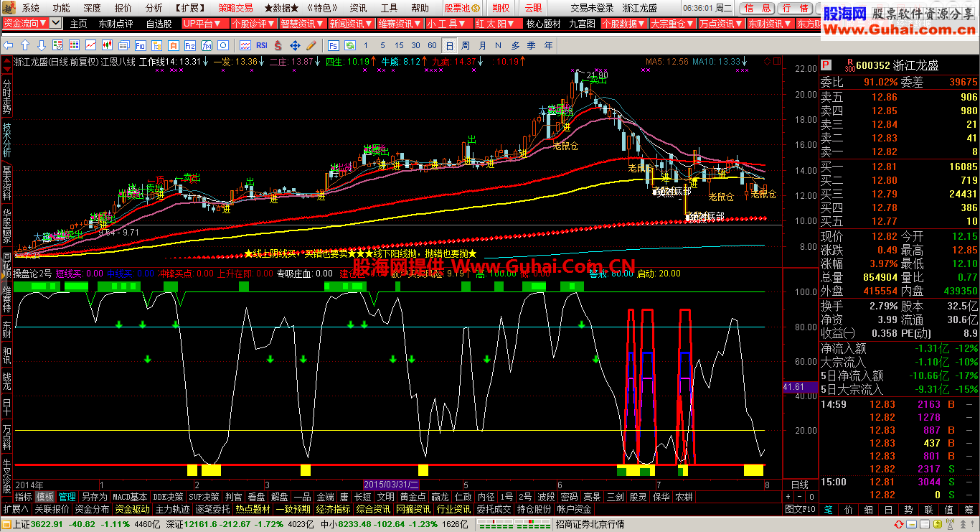Click the plus zoom icon bottom right

click(x=788, y=497)
